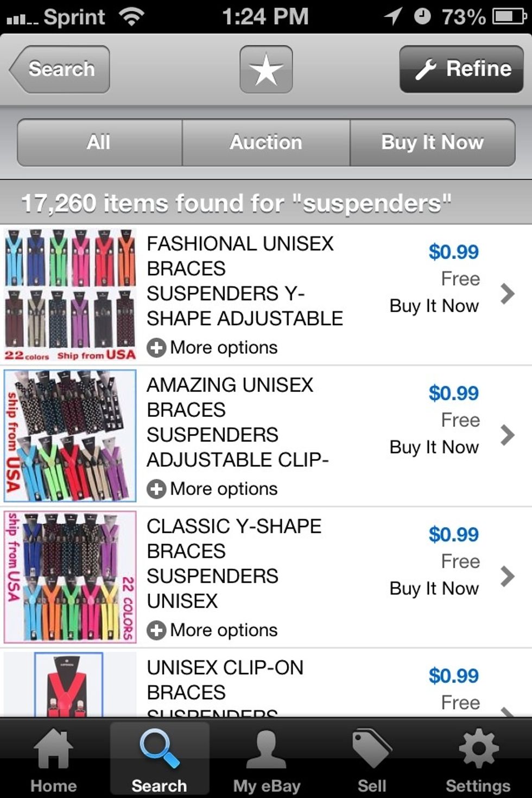Tap Search to return to the search screen
This screenshot has width=532, height=798.
click(x=56, y=69)
